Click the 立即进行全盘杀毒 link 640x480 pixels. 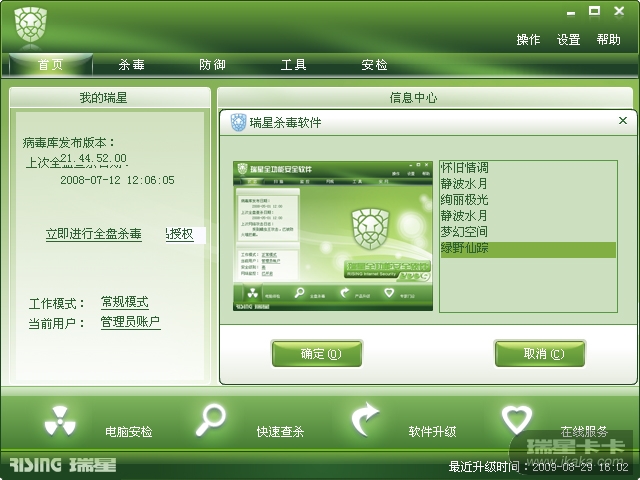click(94, 234)
